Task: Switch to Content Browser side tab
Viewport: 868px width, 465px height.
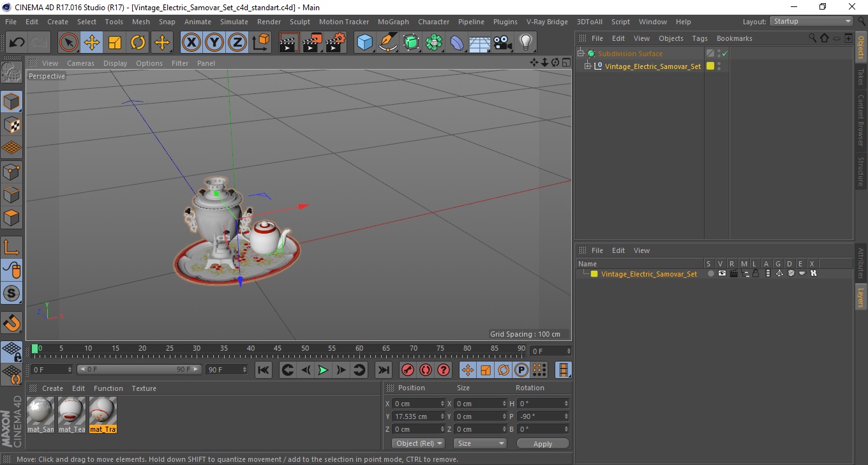Action: coord(861,120)
